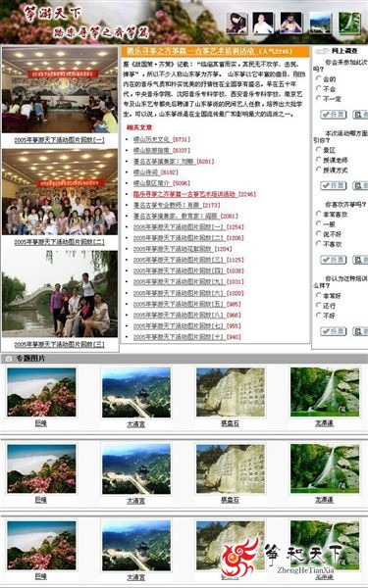The width and height of the screenshot is (368, 588).
Task: Click the view results icon under the last survey question
Action: 360,331
